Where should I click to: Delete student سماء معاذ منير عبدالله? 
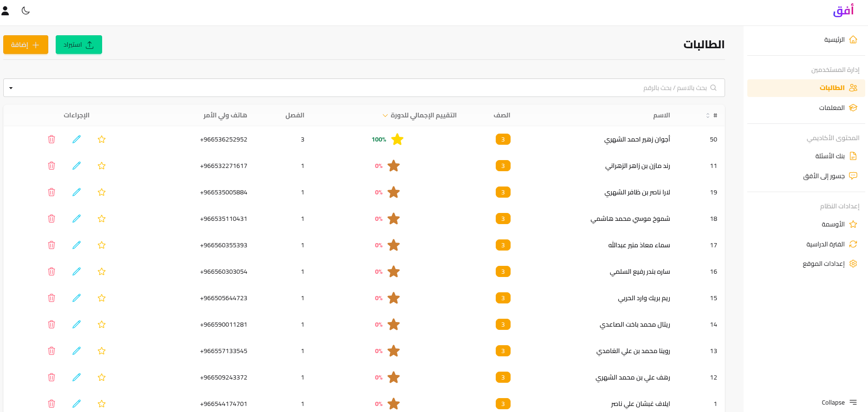click(52, 245)
